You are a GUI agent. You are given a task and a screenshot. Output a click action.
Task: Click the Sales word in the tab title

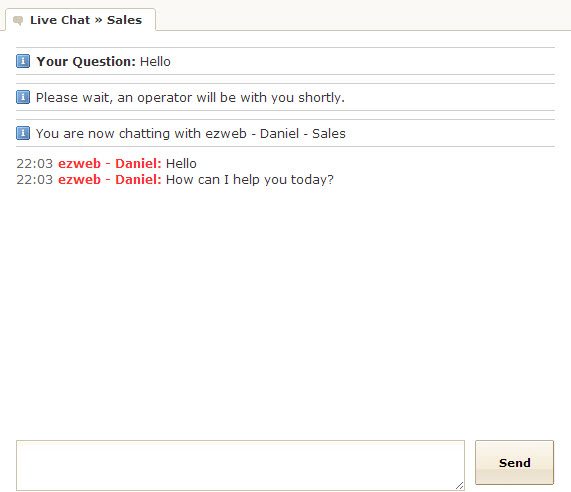124,20
